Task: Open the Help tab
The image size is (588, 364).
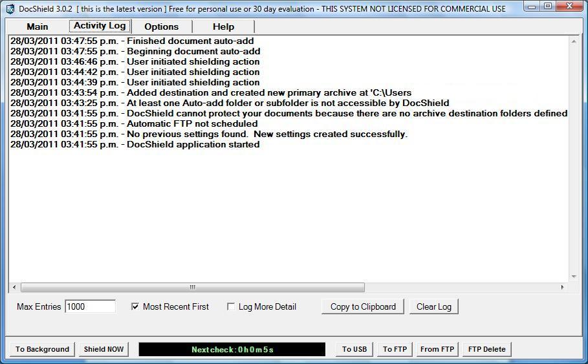Action: click(224, 27)
